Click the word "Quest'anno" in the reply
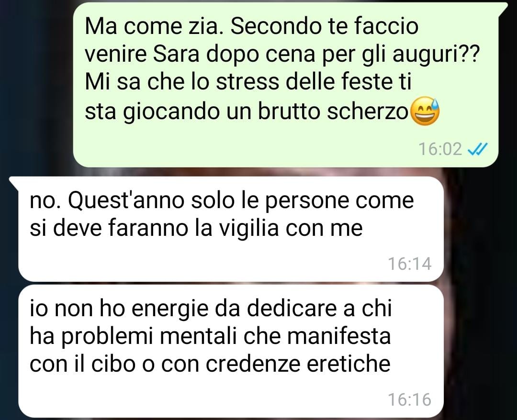Image resolution: width=517 pixels, height=420 pixels. (126, 200)
